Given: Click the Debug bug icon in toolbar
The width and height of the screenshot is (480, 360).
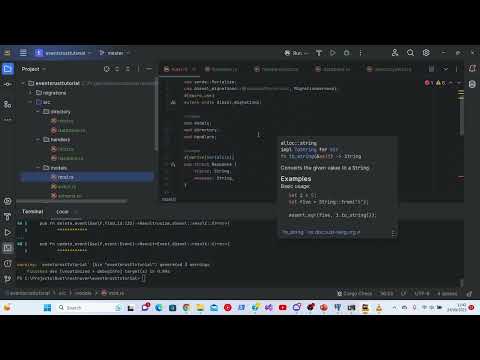Looking at the screenshot, I should pos(347,53).
